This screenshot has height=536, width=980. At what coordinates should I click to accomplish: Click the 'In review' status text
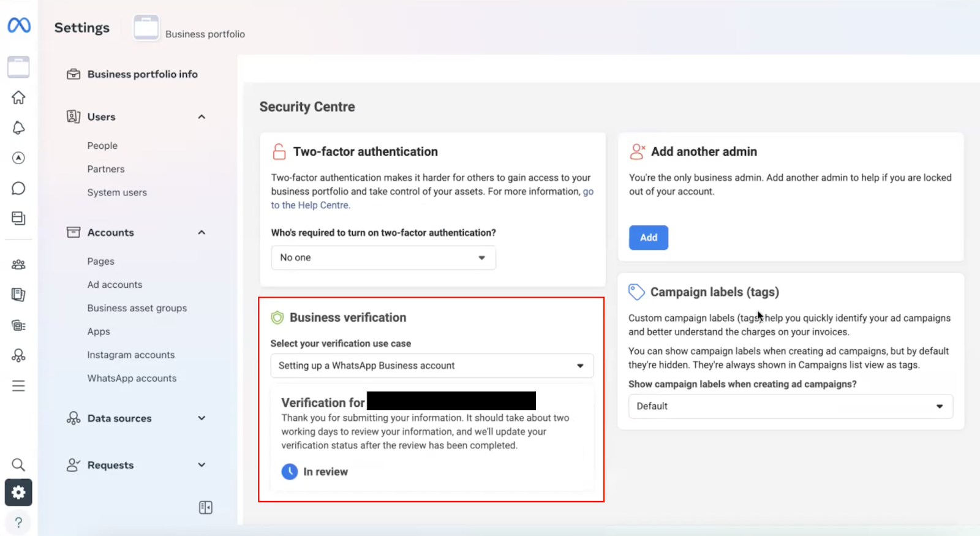(x=326, y=472)
